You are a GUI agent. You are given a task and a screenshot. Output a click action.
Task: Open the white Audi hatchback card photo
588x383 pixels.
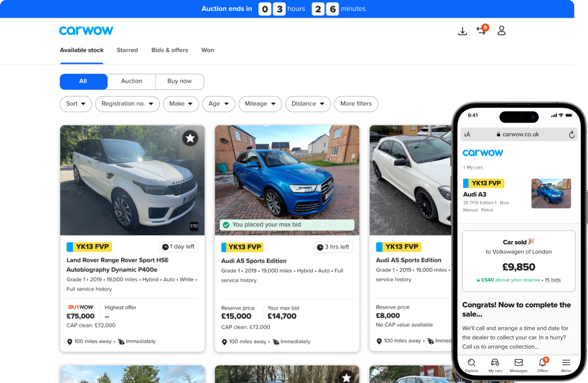[x=410, y=180]
